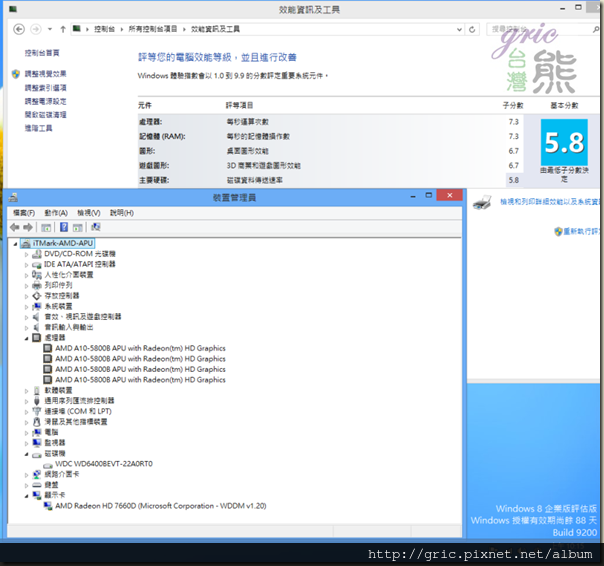
Task: Click the control panel icon in address bar
Action: (x=77, y=29)
